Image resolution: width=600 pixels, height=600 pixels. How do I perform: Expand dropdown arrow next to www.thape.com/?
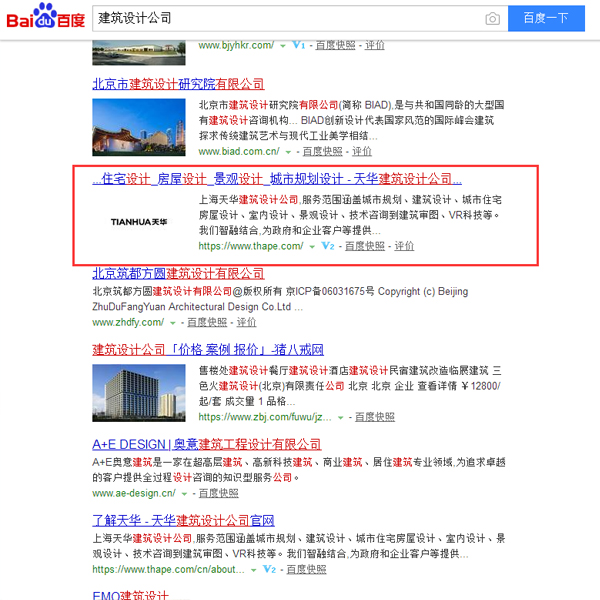coord(311,246)
